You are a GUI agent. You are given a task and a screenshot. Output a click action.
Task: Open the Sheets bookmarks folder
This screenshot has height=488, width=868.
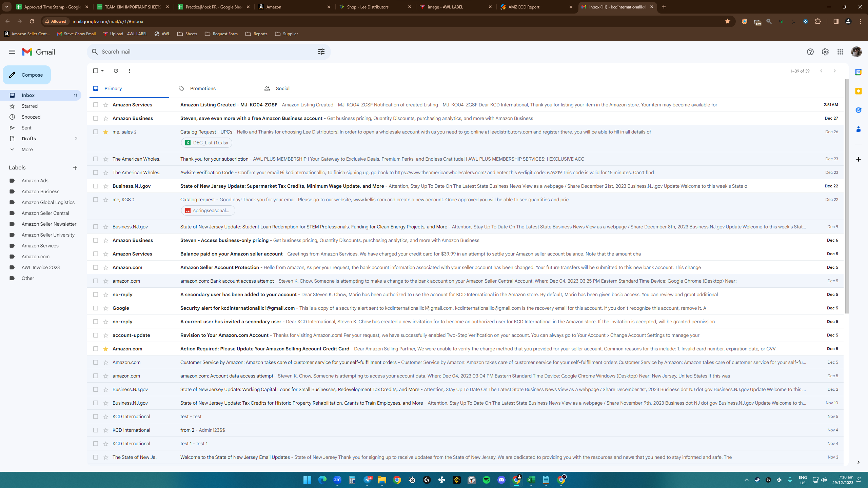187,34
